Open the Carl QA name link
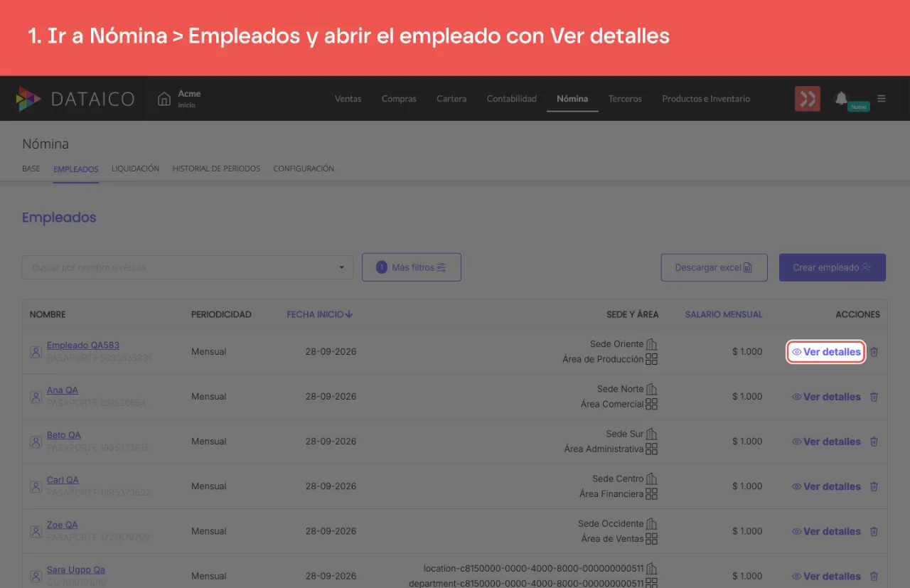 point(63,480)
